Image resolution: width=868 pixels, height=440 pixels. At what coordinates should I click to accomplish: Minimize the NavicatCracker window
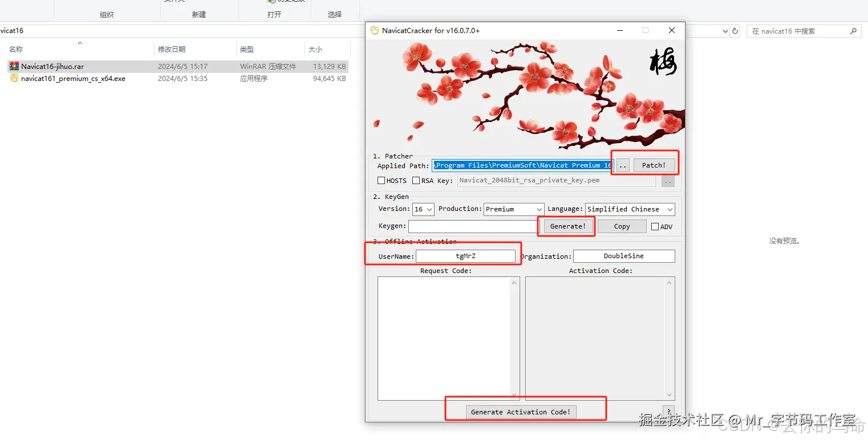[619, 30]
